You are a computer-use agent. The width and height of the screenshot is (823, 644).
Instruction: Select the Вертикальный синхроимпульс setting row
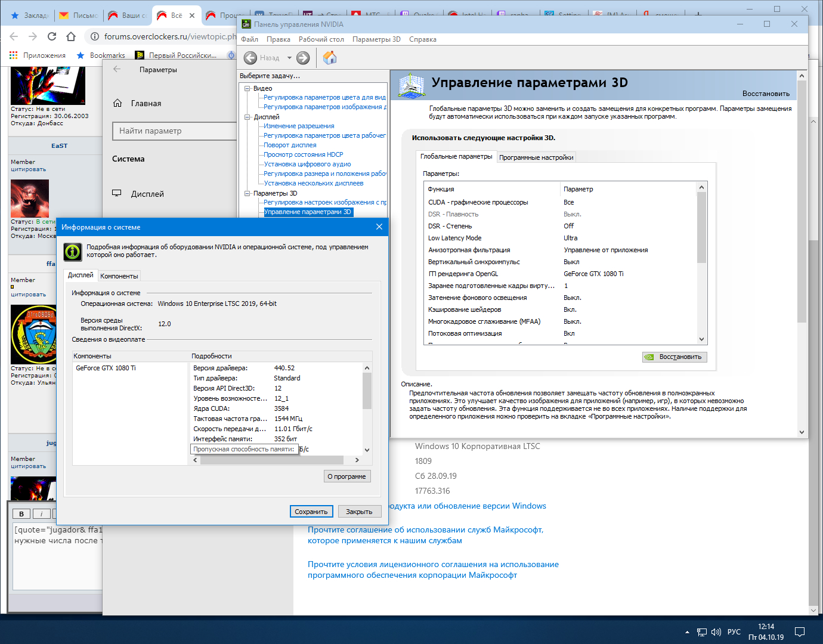click(x=561, y=262)
